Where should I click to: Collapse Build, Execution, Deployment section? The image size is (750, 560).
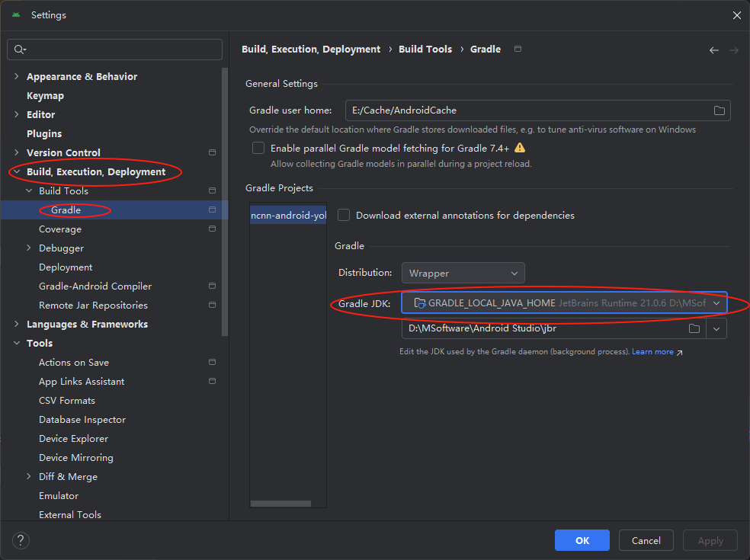17,171
